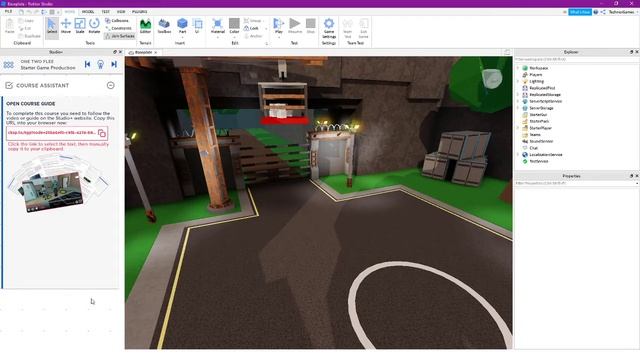Open Game Settings
640x360 pixels.
coord(329,28)
